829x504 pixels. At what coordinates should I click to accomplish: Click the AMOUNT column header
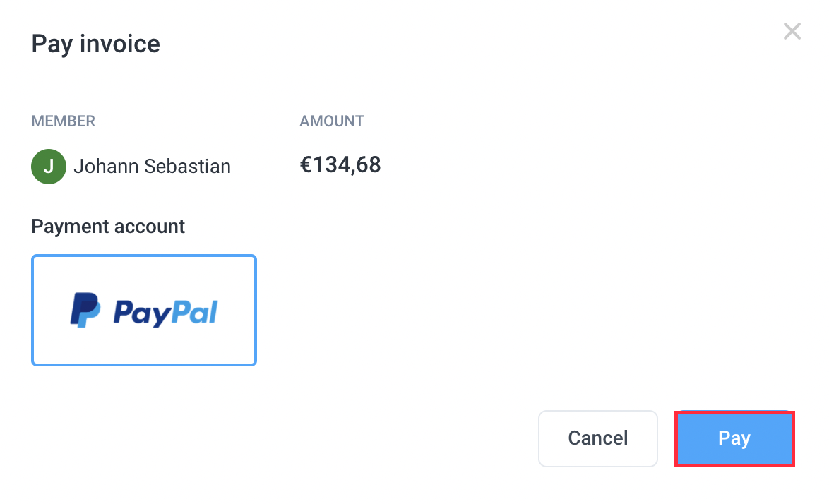pos(331,121)
